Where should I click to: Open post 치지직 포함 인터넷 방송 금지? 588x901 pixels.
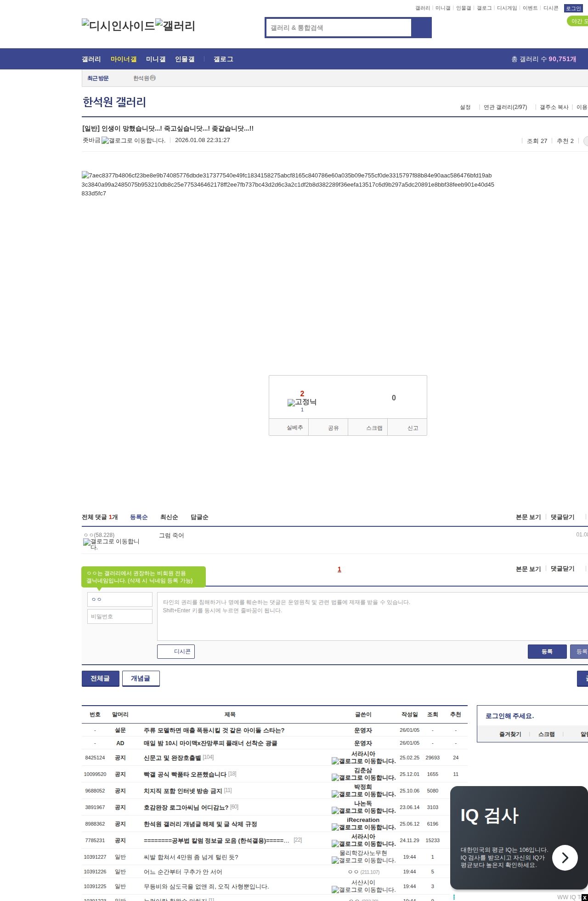tap(183, 791)
